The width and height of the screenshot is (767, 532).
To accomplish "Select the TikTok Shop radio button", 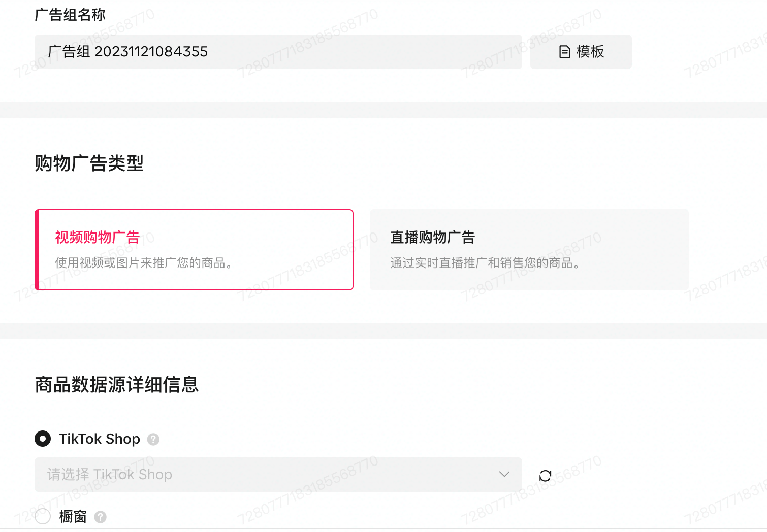I will pos(43,439).
